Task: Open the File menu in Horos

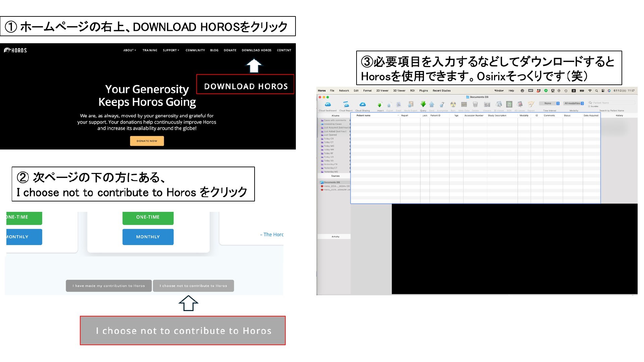Action: click(x=332, y=90)
